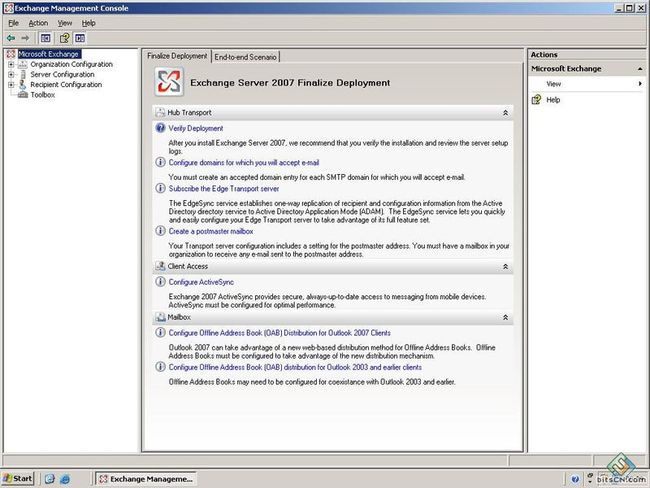Click the Help icon in Actions pane
The width and height of the screenshot is (650, 488).
point(536,100)
